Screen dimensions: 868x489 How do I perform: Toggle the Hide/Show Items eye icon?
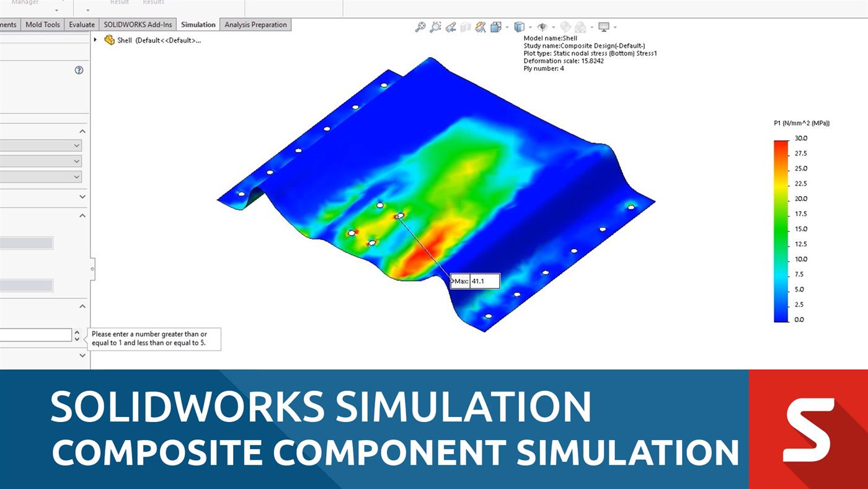coord(542,27)
